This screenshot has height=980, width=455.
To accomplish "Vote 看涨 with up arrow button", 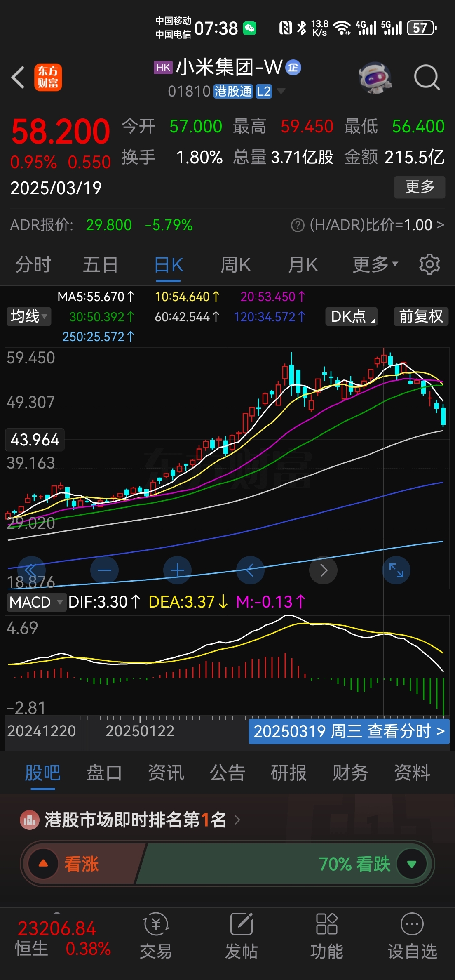I will (43, 864).
